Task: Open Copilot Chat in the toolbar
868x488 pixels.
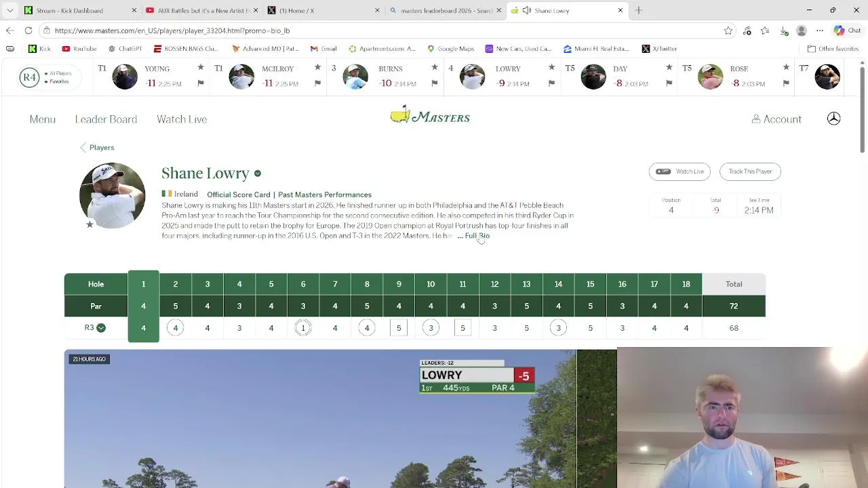Action: [848, 30]
